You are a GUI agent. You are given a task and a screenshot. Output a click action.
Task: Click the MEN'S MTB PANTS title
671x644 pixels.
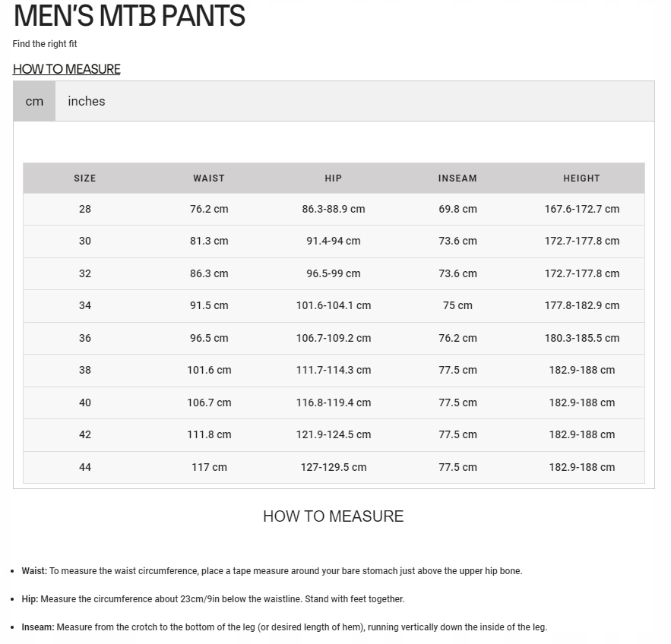pos(129,16)
